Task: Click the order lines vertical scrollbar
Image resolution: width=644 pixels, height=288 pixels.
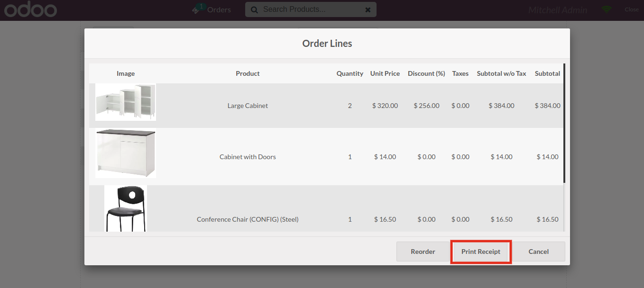Action: [x=564, y=123]
